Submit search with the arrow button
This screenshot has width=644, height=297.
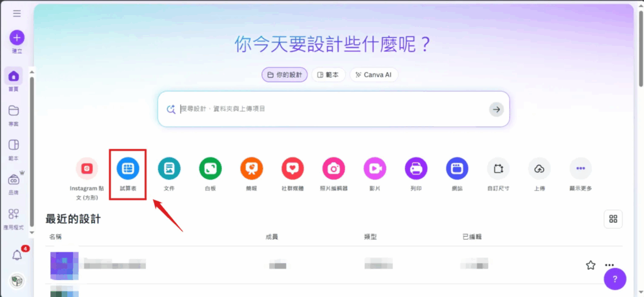(x=496, y=109)
